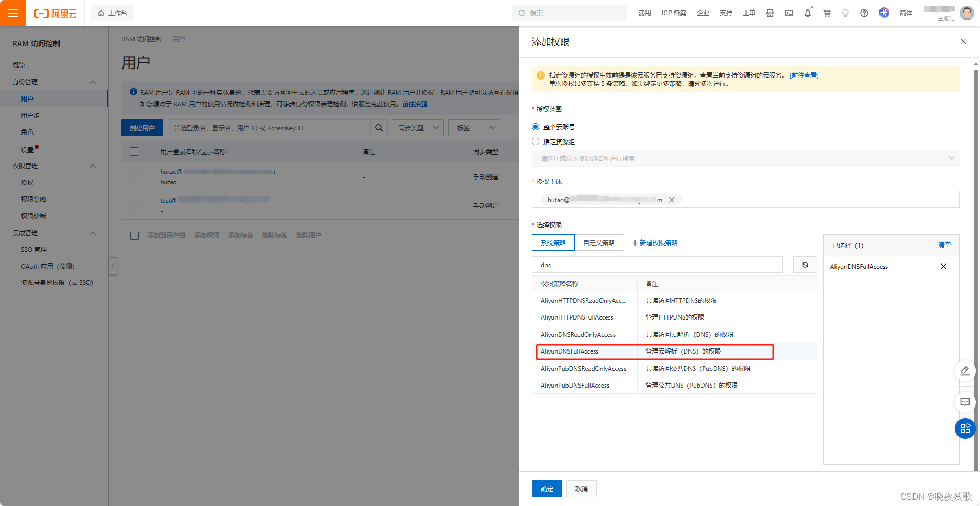Select the 指定资源组 radio option
Viewport: 980px width, 506px height.
pyautogui.click(x=536, y=141)
